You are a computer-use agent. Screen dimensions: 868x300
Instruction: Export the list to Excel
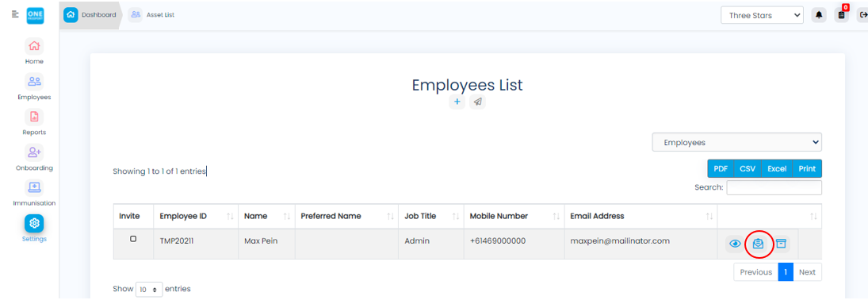777,168
